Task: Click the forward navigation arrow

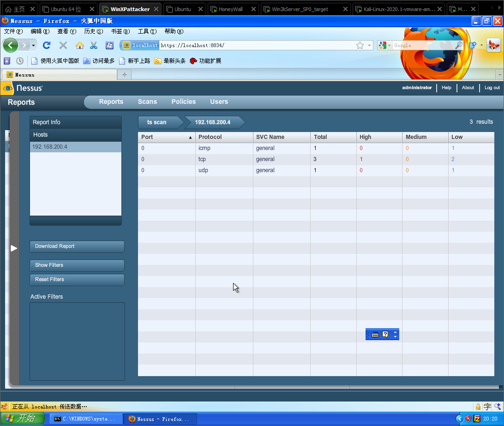Action: click(x=24, y=45)
